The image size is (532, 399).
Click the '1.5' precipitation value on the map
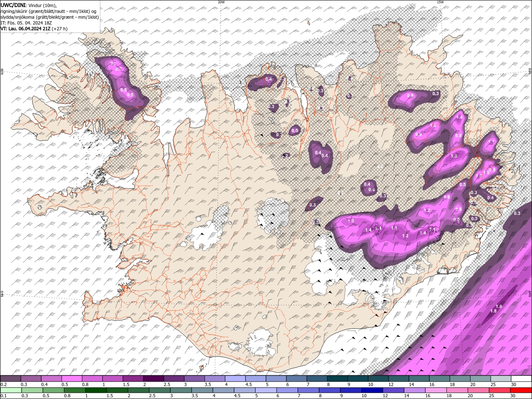click(454, 156)
